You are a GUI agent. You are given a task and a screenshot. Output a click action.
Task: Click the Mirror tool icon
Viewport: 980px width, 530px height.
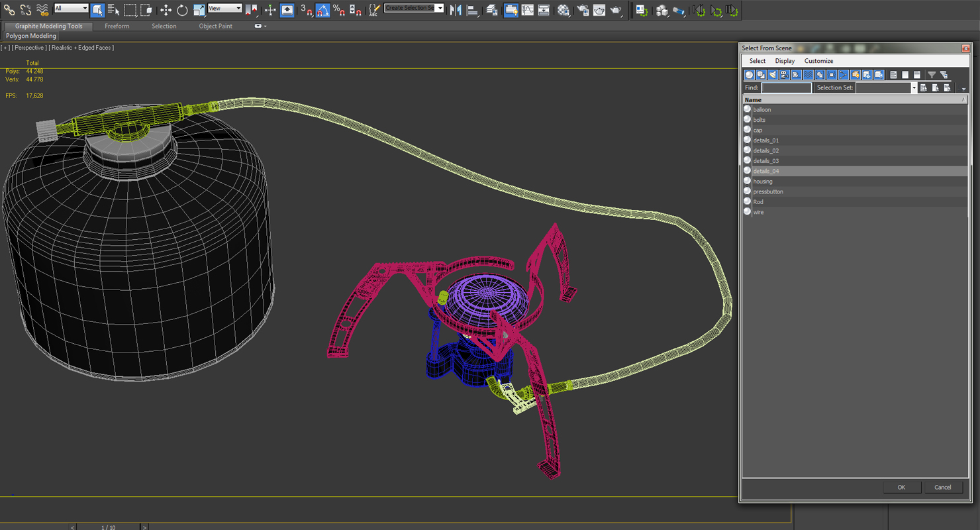click(456, 10)
